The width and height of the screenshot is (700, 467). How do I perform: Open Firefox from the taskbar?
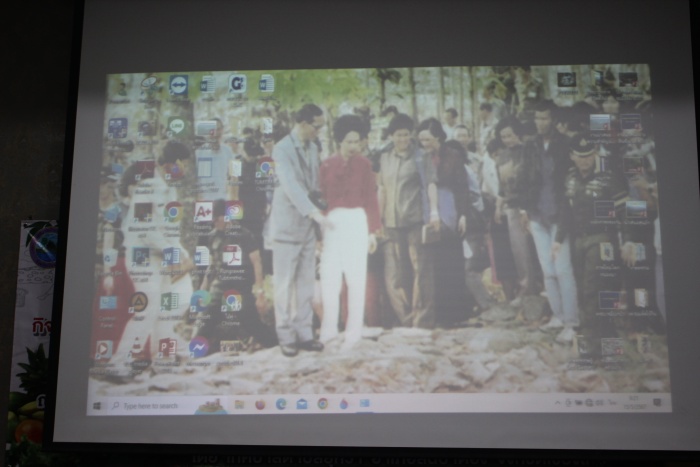(x=260, y=404)
